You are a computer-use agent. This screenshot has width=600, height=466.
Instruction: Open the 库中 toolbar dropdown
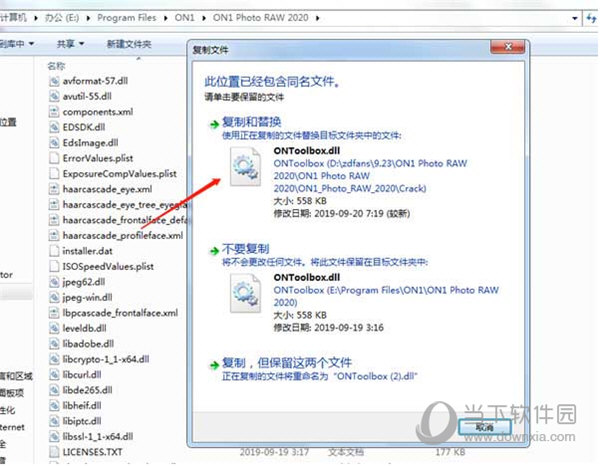click(17, 44)
